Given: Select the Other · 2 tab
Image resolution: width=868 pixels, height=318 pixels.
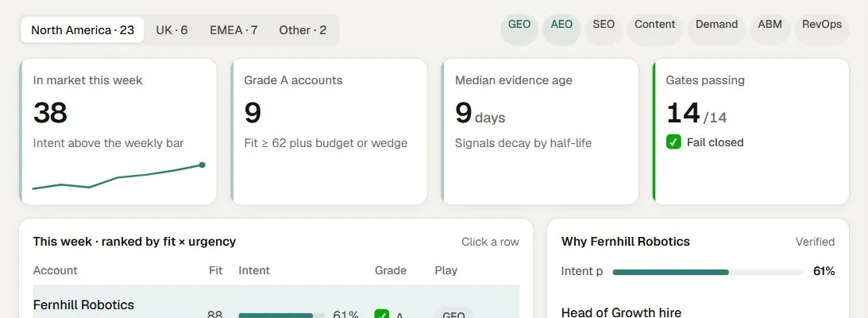Looking at the screenshot, I should [x=303, y=30].
